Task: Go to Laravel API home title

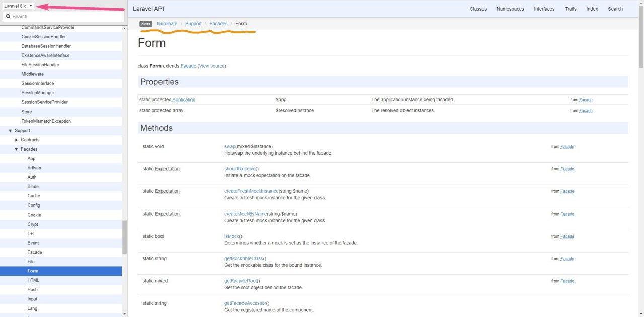Action: pyautogui.click(x=148, y=9)
